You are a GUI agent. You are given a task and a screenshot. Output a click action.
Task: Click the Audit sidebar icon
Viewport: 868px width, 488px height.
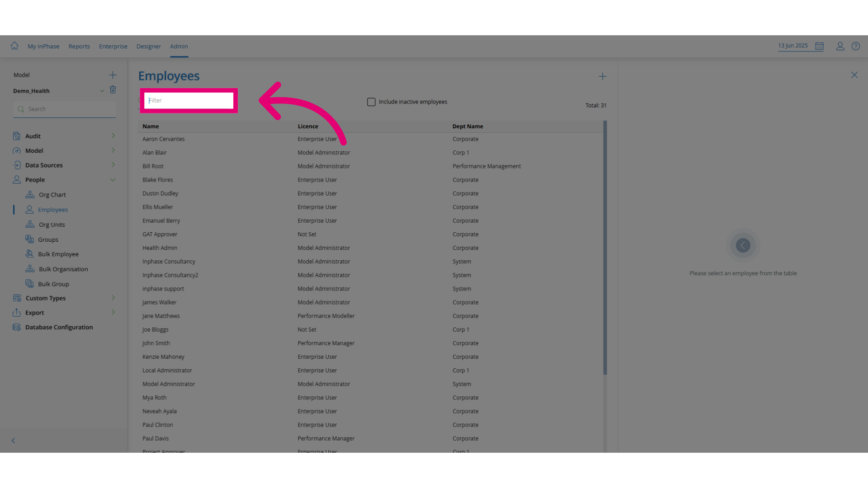tap(17, 136)
